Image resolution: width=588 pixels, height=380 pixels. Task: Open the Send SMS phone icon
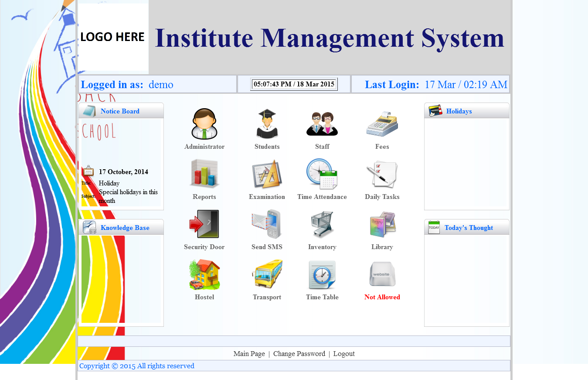[x=267, y=224]
